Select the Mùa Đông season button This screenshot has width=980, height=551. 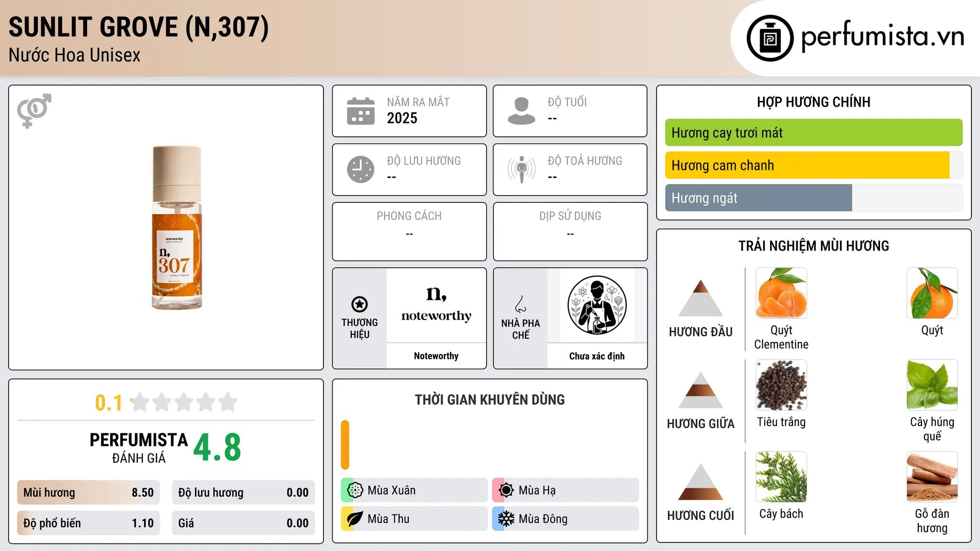click(x=566, y=519)
